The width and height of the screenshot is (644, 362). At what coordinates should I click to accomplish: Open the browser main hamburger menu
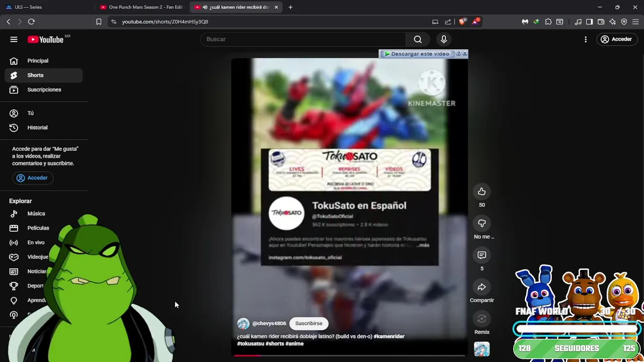[x=635, y=22]
